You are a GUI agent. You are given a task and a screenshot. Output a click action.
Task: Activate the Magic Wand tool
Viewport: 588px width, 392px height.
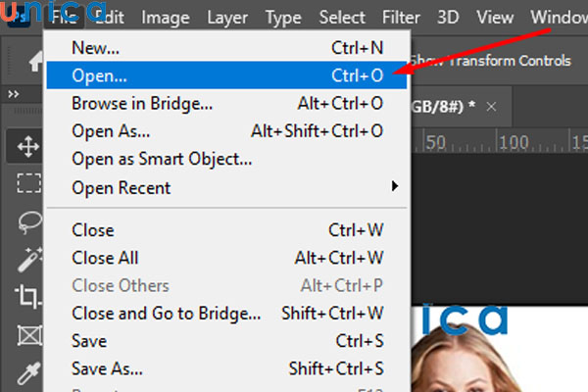pyautogui.click(x=27, y=258)
